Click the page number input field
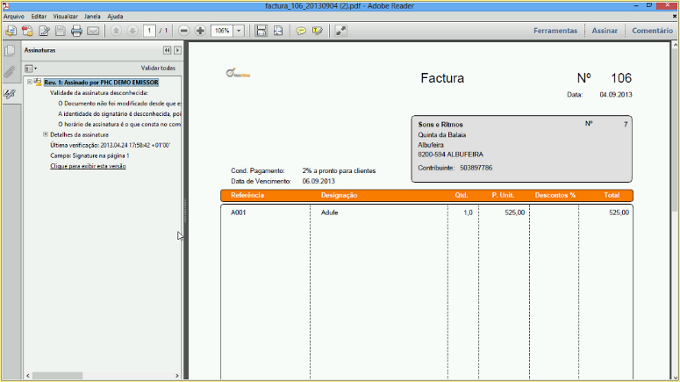 (x=149, y=31)
